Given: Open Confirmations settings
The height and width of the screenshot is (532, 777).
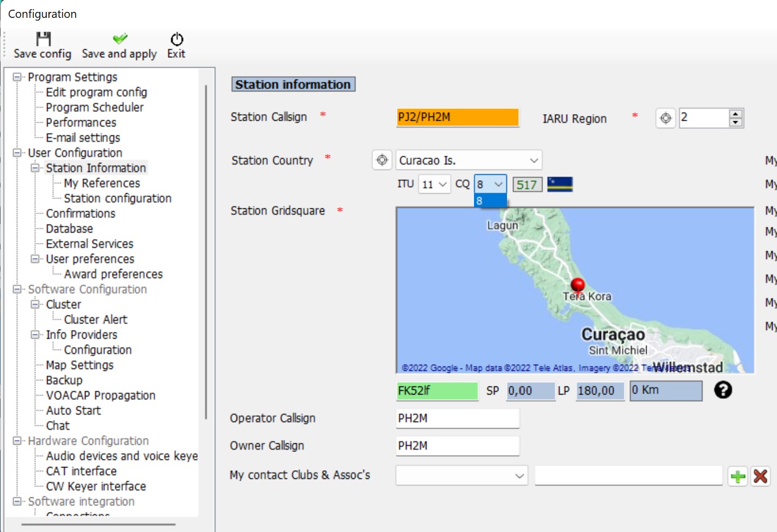Looking at the screenshot, I should point(81,213).
